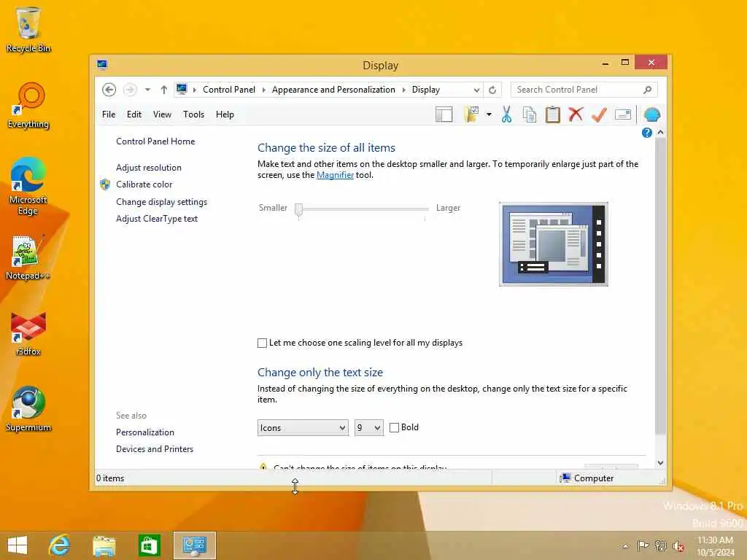Click Display breadcrumb segment
Image resolution: width=747 pixels, height=560 pixels.
[x=426, y=90]
